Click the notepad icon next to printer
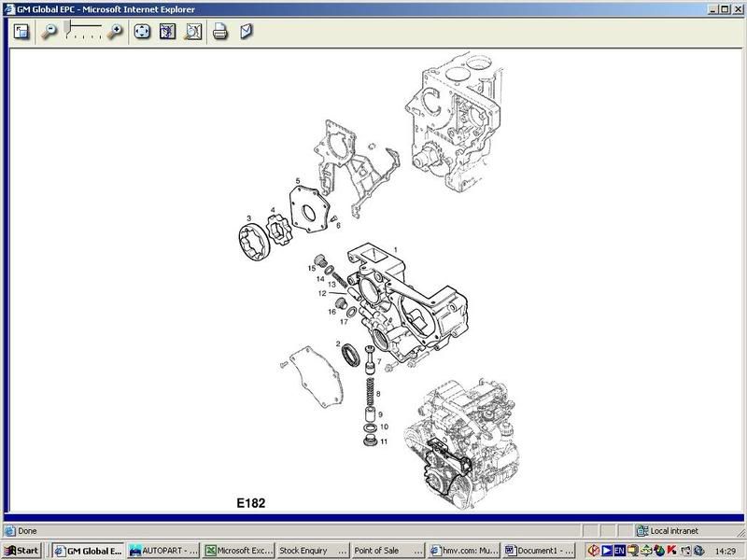The height and width of the screenshot is (560, 747). pyautogui.click(x=246, y=32)
